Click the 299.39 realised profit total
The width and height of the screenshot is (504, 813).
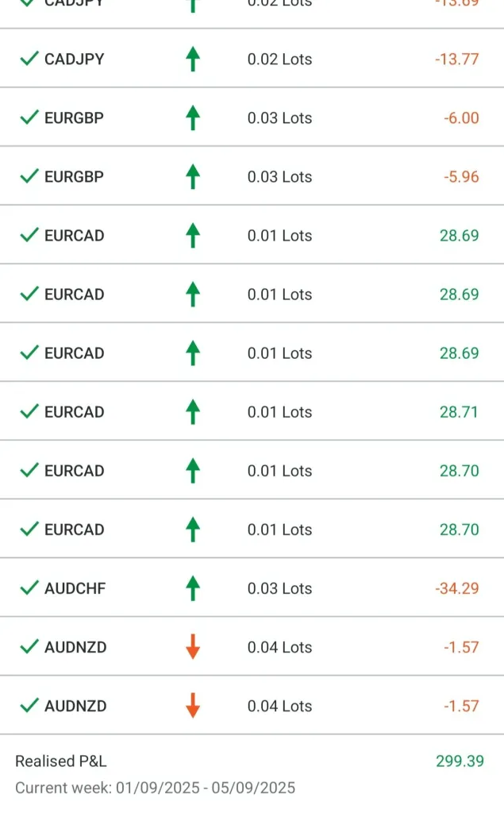[460, 761]
